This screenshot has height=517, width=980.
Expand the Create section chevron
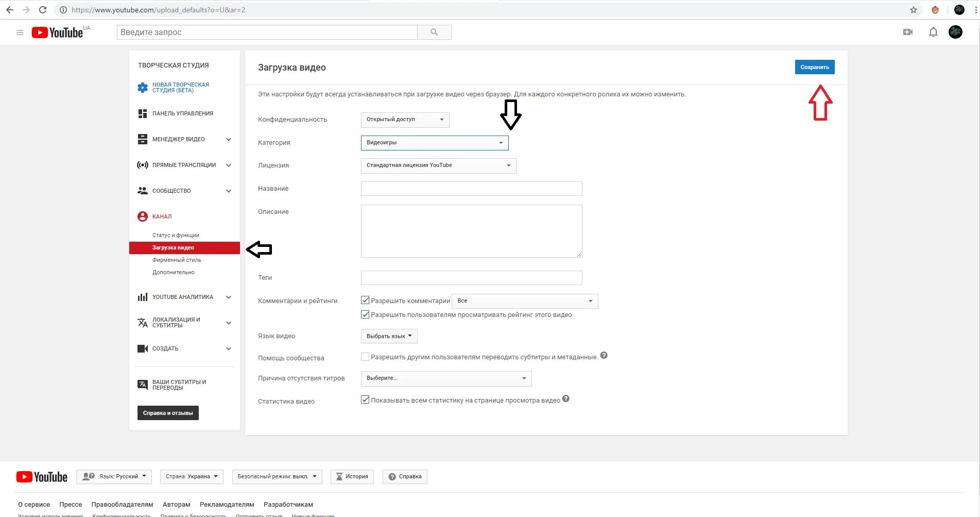(x=229, y=348)
